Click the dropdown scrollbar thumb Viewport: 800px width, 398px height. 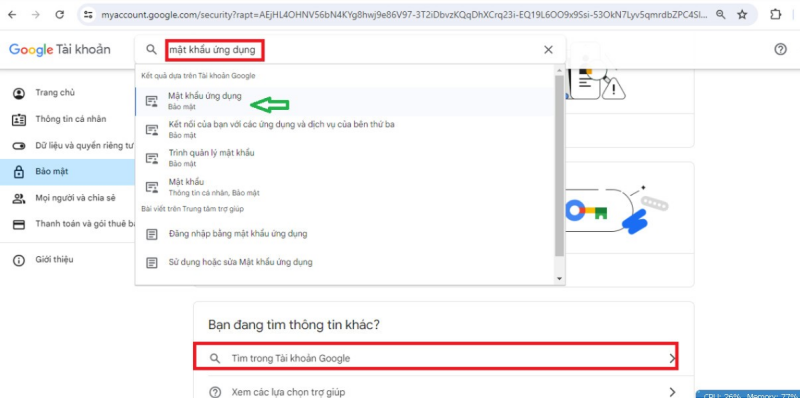[x=560, y=165]
